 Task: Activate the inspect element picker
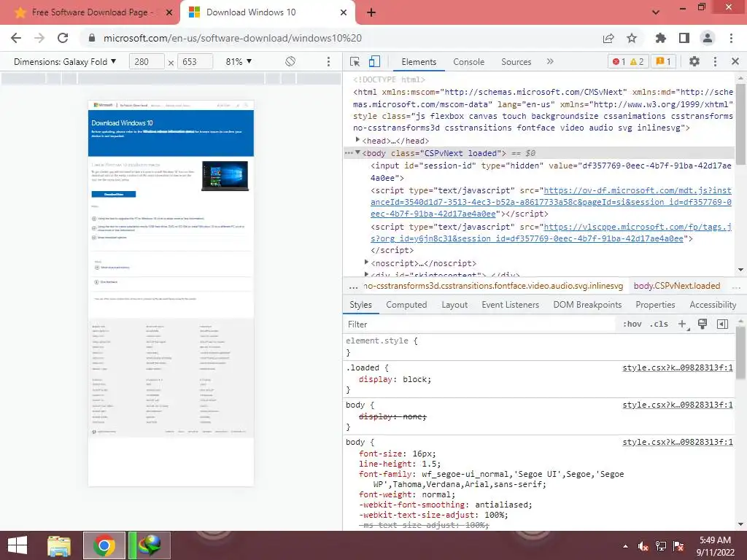coord(355,61)
